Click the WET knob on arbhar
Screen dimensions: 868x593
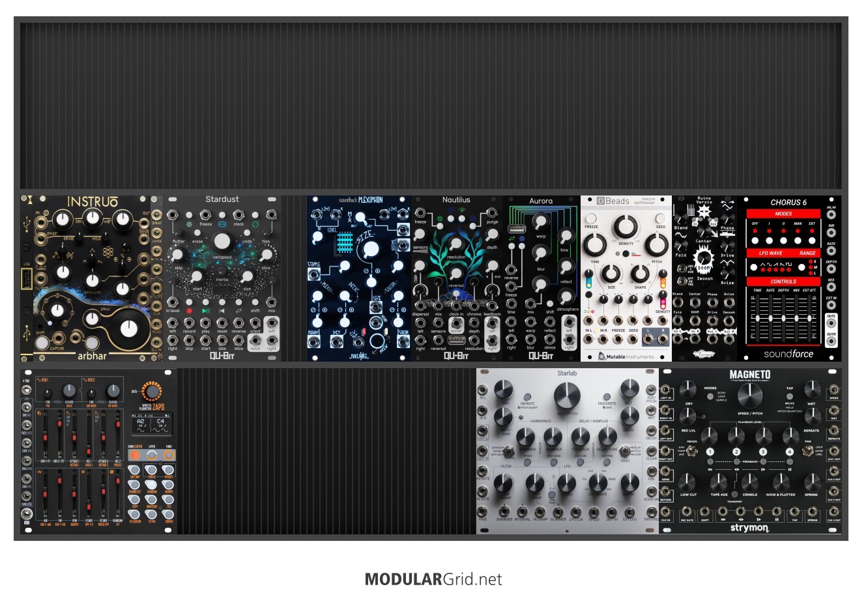click(122, 220)
